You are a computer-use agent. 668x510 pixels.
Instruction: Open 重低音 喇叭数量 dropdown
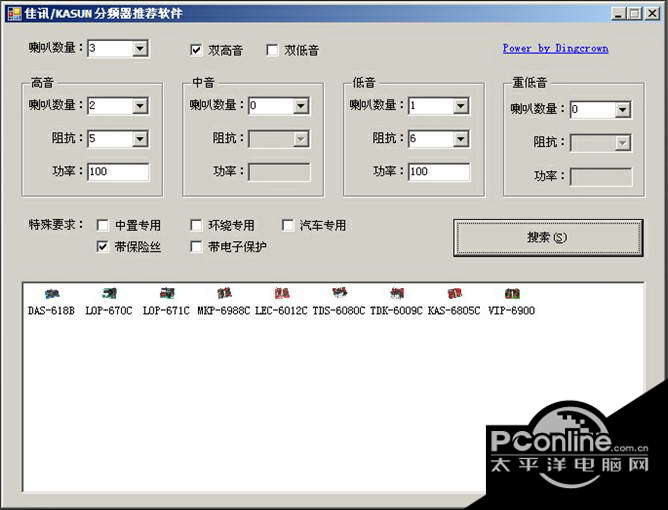pos(622,109)
